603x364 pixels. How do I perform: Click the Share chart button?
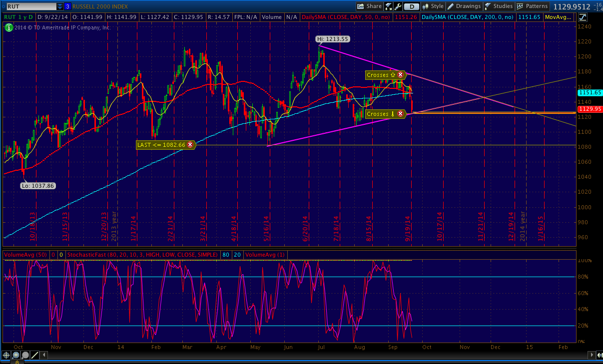(369, 6)
